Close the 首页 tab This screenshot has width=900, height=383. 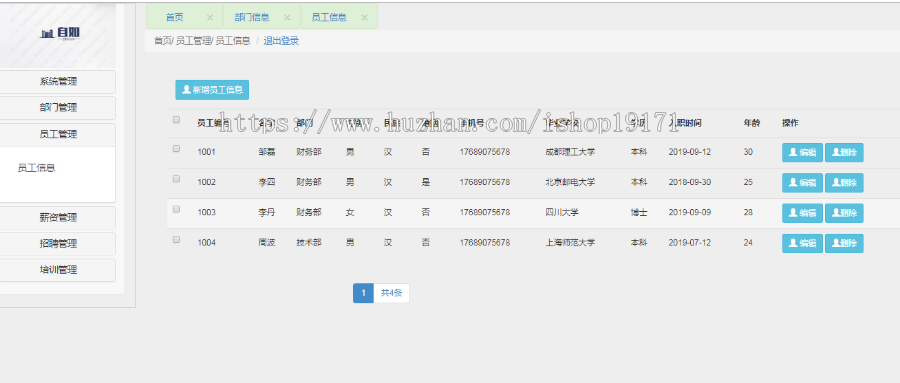click(x=210, y=18)
